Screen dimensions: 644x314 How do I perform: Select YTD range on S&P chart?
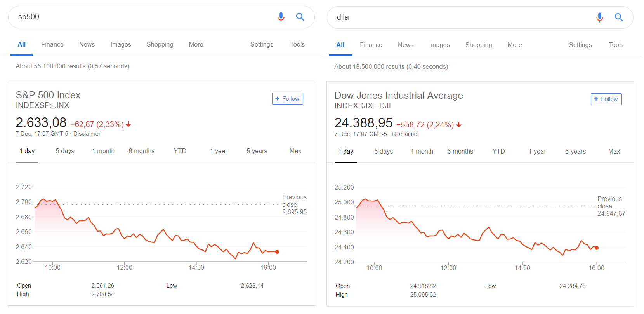point(180,151)
